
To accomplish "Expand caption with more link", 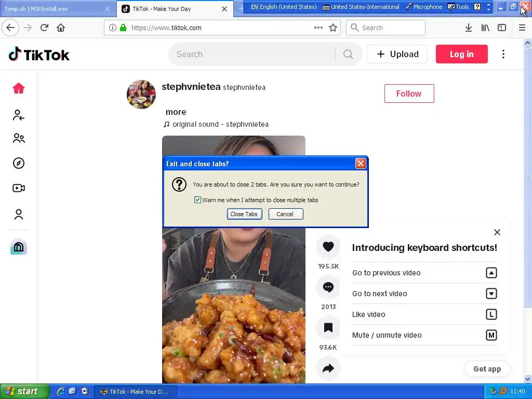I will pyautogui.click(x=176, y=112).
